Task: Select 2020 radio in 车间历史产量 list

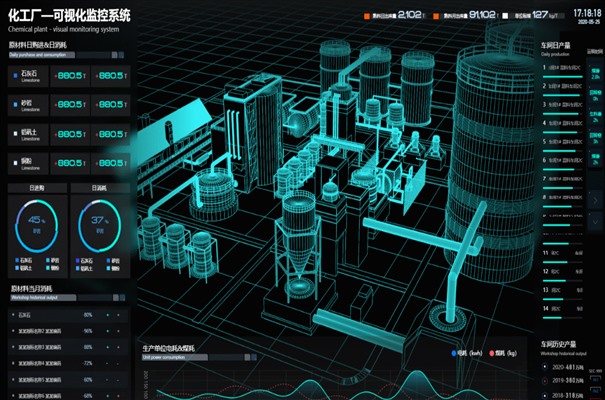Action: point(545,367)
